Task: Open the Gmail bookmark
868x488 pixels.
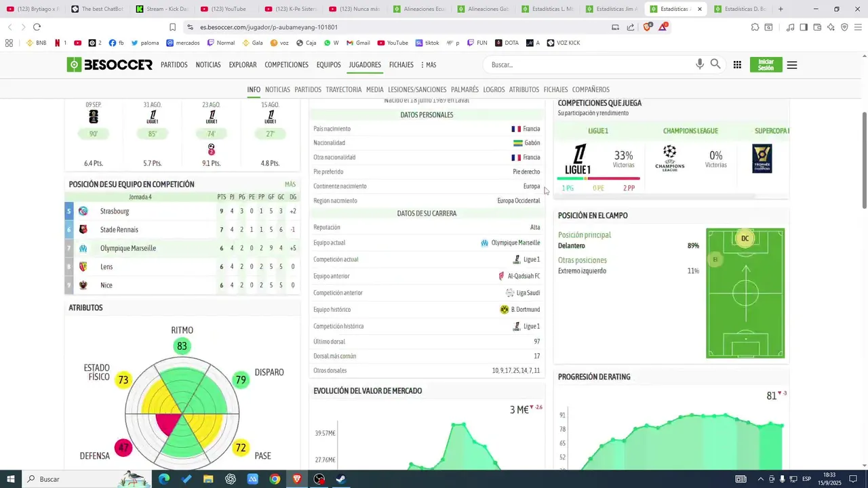Action: click(357, 43)
